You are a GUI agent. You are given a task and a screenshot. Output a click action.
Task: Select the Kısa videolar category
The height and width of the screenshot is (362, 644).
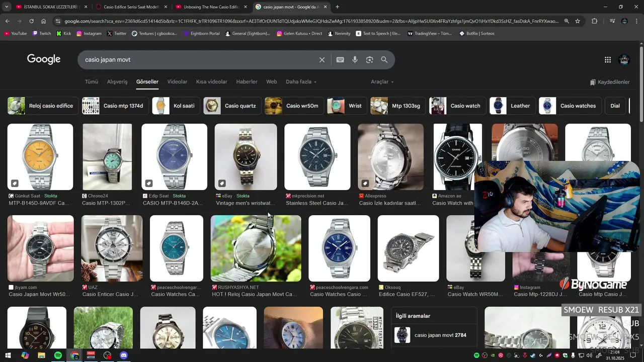211,81
